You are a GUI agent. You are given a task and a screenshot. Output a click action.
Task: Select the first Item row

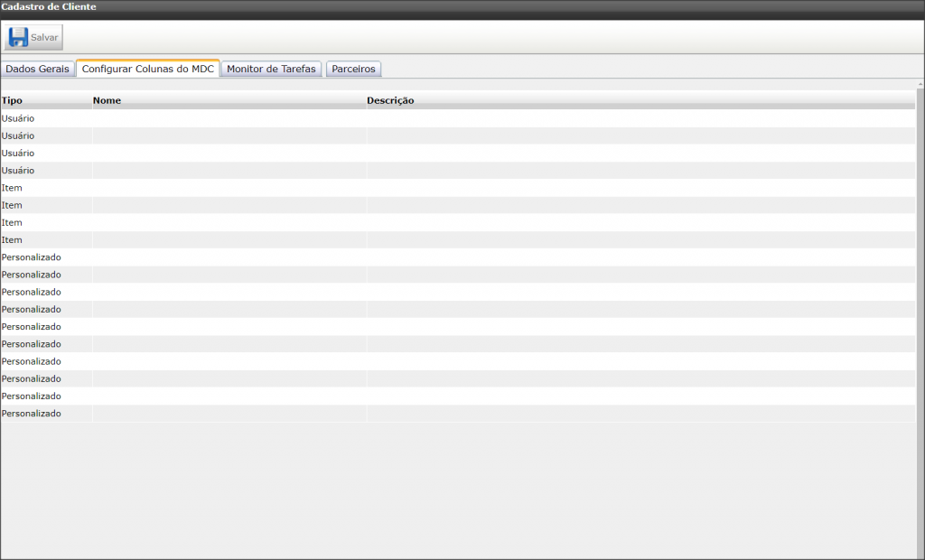pyautogui.click(x=458, y=188)
